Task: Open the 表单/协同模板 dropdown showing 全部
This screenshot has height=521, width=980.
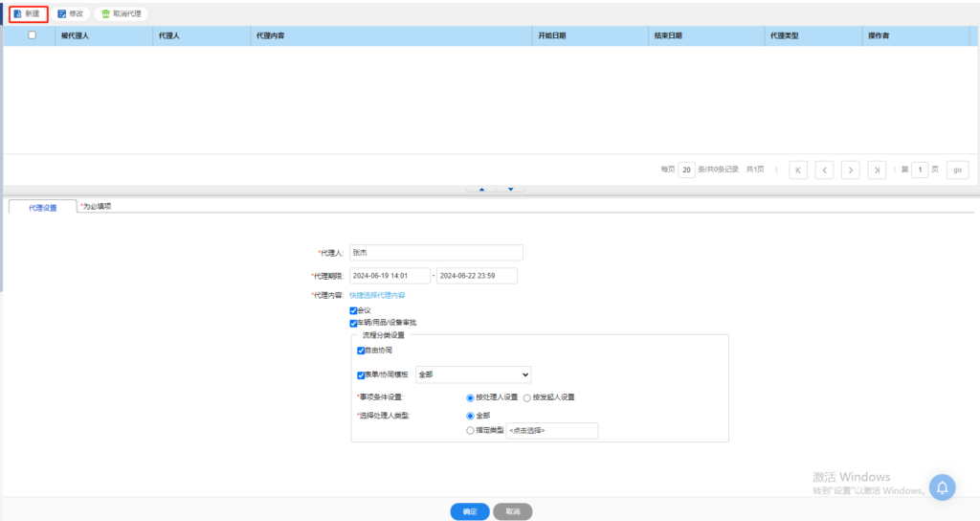Action: point(473,374)
